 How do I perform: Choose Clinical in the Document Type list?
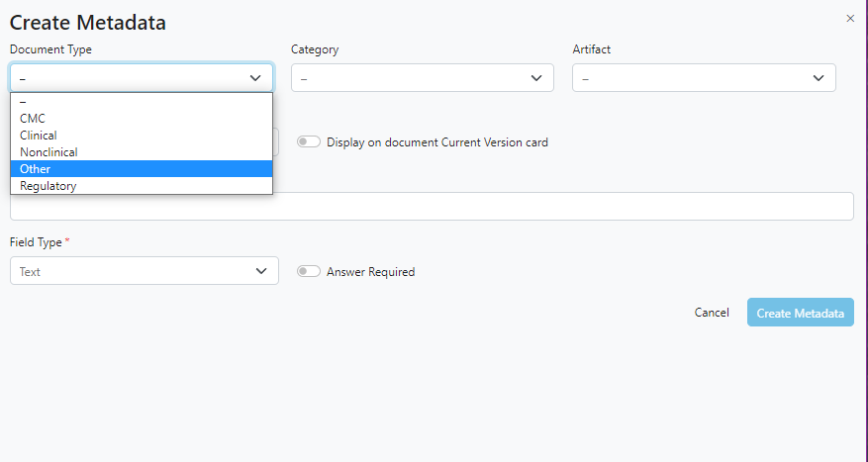tap(39, 136)
